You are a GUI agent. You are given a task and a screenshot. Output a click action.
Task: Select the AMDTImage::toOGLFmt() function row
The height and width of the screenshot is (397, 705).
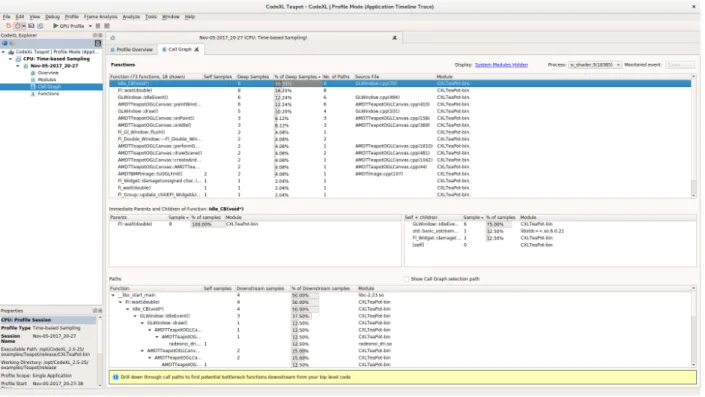coord(400,174)
